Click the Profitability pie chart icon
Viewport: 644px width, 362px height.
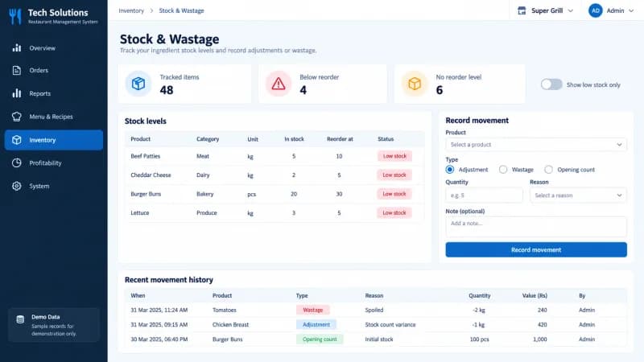(17, 163)
